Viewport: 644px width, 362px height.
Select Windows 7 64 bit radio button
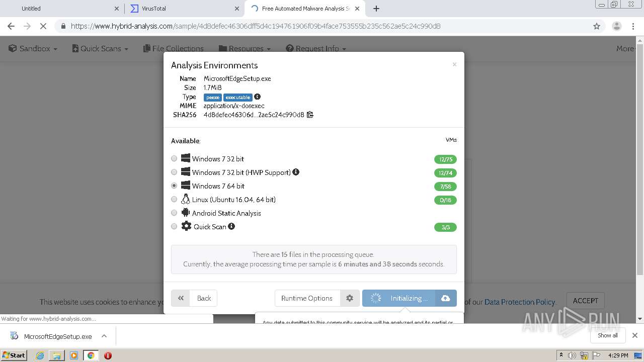174,186
